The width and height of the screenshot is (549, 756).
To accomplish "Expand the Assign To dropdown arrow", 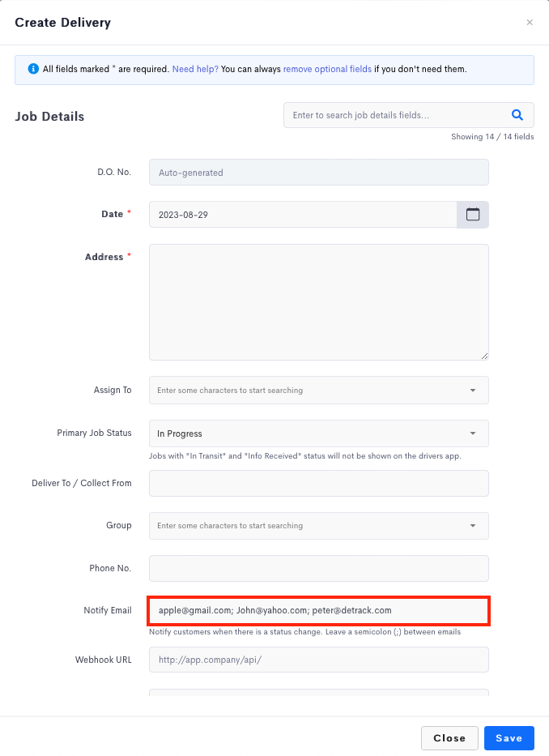I will click(473, 390).
